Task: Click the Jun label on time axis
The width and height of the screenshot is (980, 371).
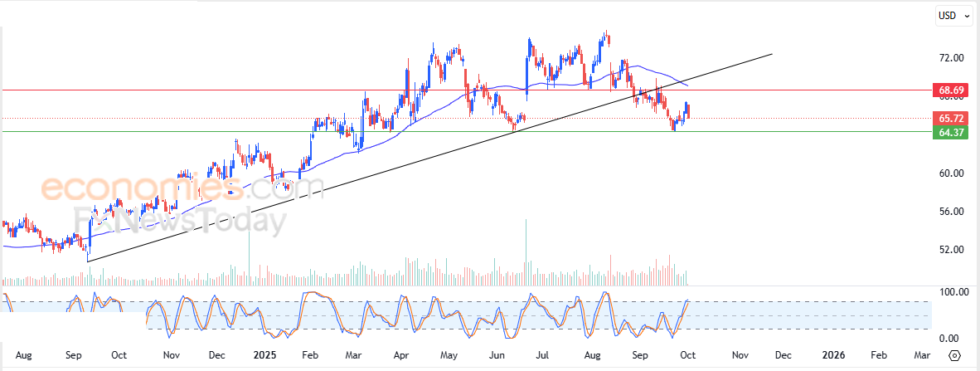Action: point(497,355)
